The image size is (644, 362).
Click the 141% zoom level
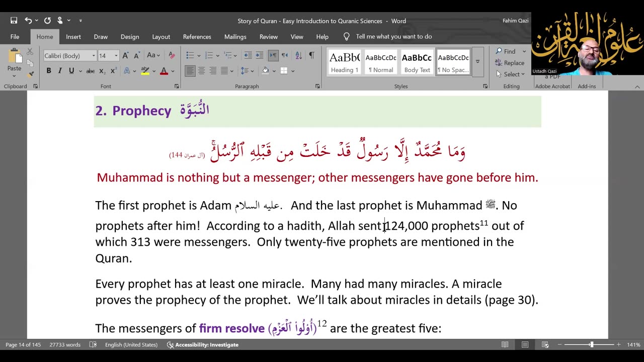633,344
